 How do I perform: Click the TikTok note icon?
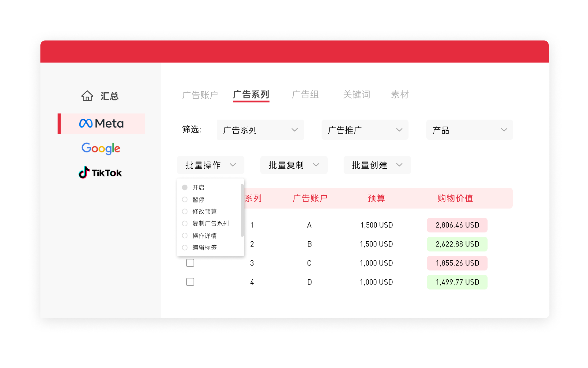84,172
